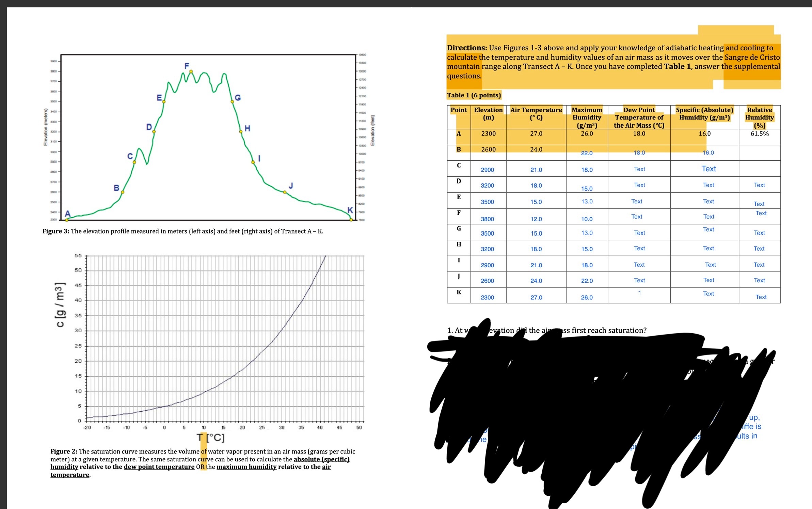Select the 'Text' placeholder in row C Dew Point column

[x=639, y=169]
